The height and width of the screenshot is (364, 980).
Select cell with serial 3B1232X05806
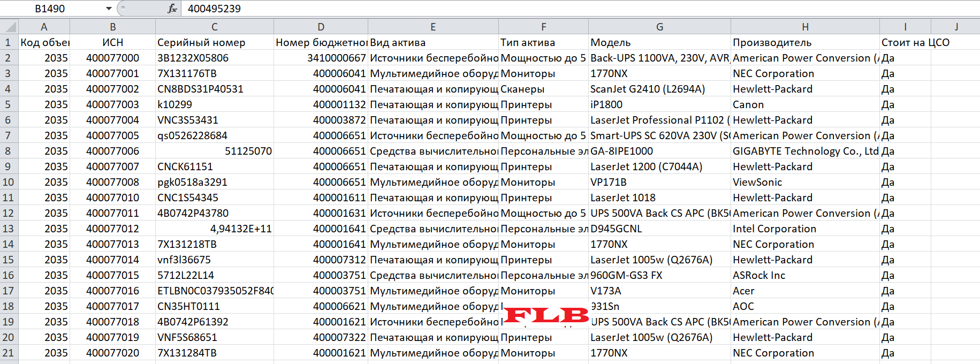(214, 58)
